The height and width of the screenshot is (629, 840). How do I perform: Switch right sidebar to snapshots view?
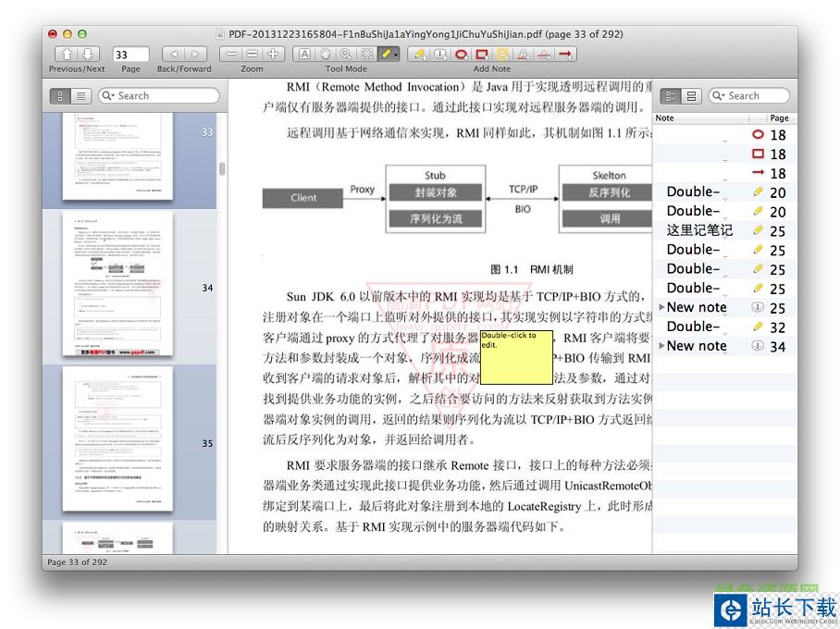click(x=691, y=95)
